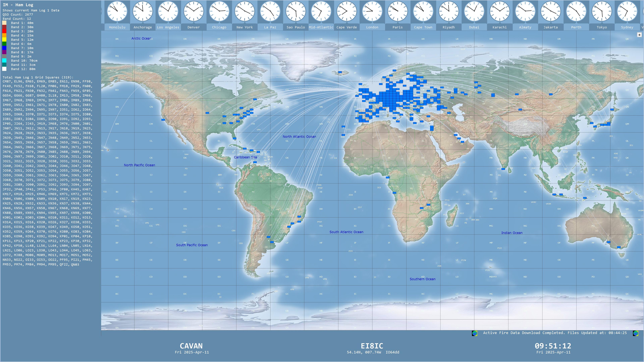
Task: Click the Anchorage clock face
Action: (143, 11)
